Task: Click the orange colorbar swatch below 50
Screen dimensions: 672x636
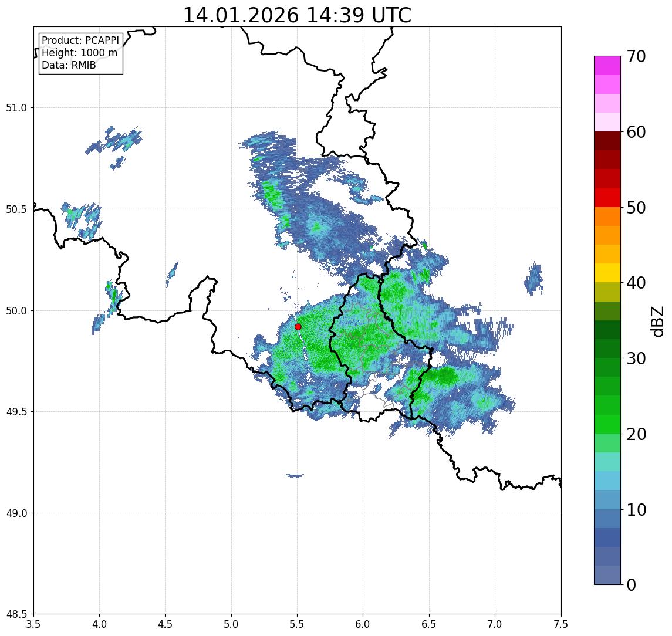Action: tap(607, 216)
